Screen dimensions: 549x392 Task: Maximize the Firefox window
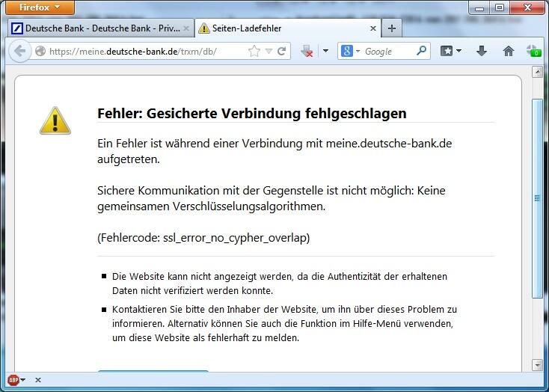(x=500, y=7)
